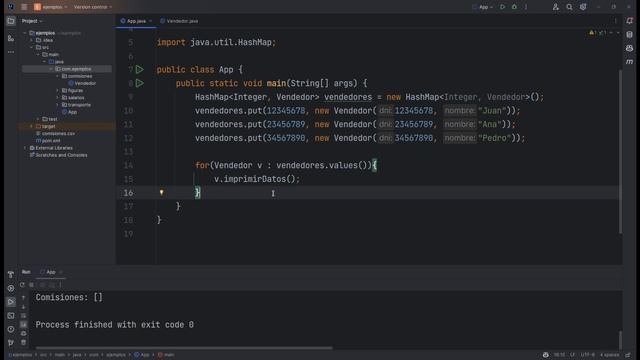640x360 pixels.
Task: Click the editor vertical scrollbar
Action: [x=620, y=152]
